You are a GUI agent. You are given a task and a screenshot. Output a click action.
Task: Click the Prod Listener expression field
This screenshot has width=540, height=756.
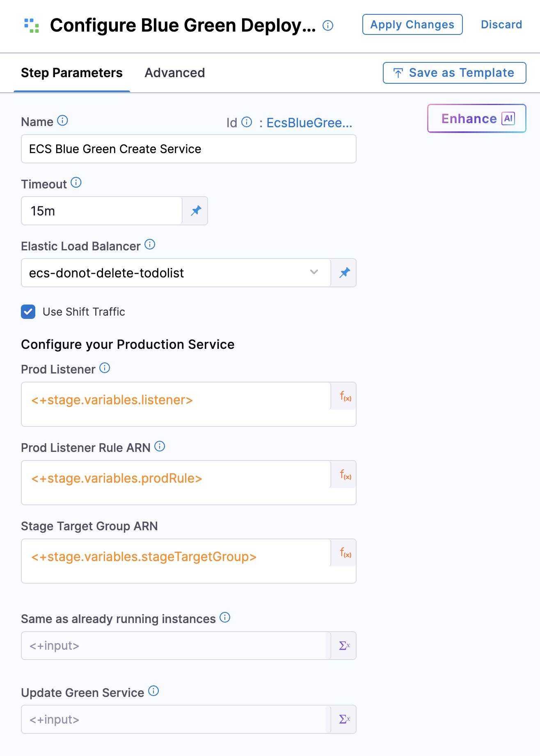tap(176, 400)
